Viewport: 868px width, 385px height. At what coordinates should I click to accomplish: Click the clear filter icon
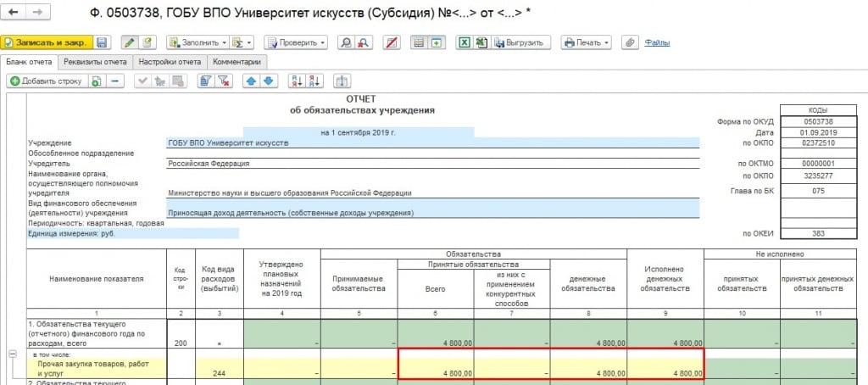click(224, 81)
